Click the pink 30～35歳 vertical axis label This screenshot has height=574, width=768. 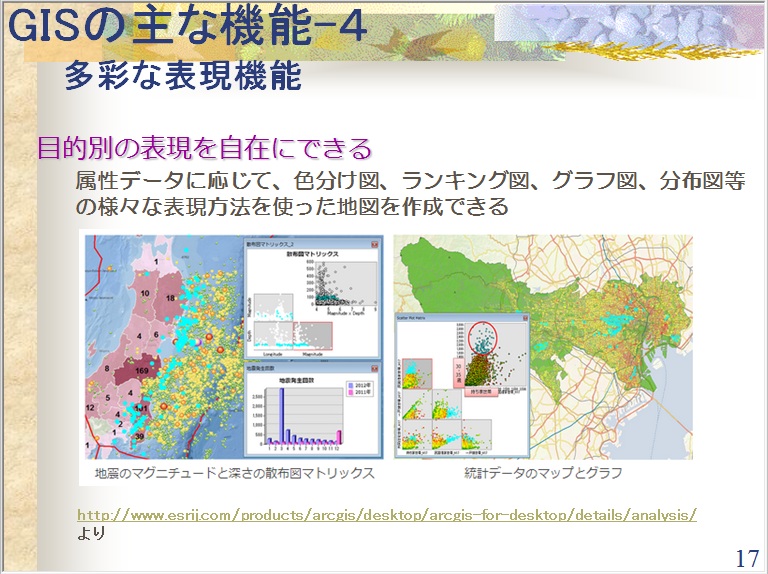pos(460,371)
